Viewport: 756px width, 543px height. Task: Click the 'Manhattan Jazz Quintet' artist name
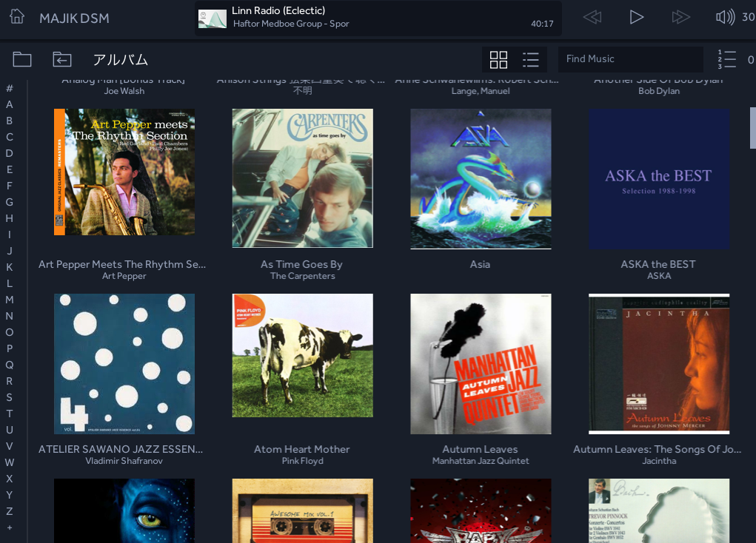point(481,461)
